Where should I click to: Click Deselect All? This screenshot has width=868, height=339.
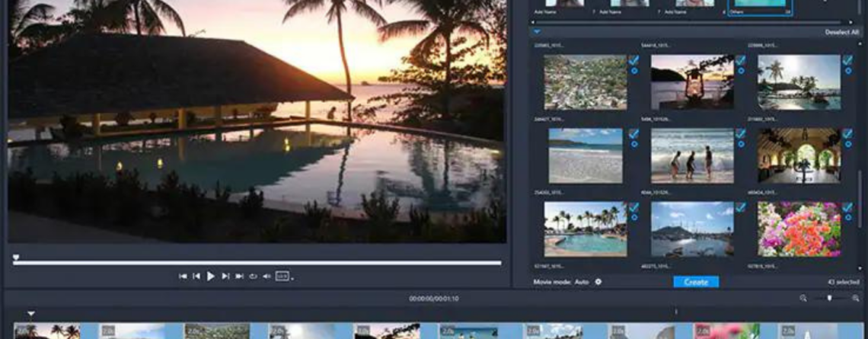841,32
